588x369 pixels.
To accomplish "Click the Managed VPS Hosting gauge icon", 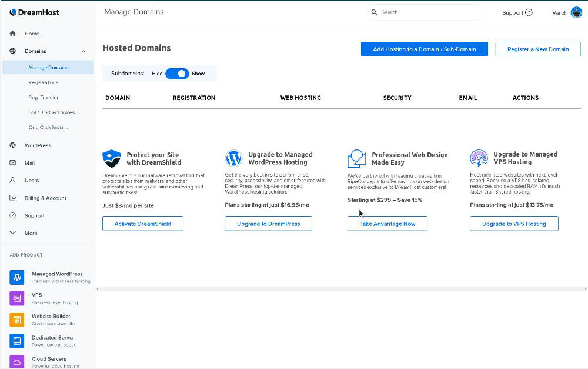I will [x=479, y=158].
